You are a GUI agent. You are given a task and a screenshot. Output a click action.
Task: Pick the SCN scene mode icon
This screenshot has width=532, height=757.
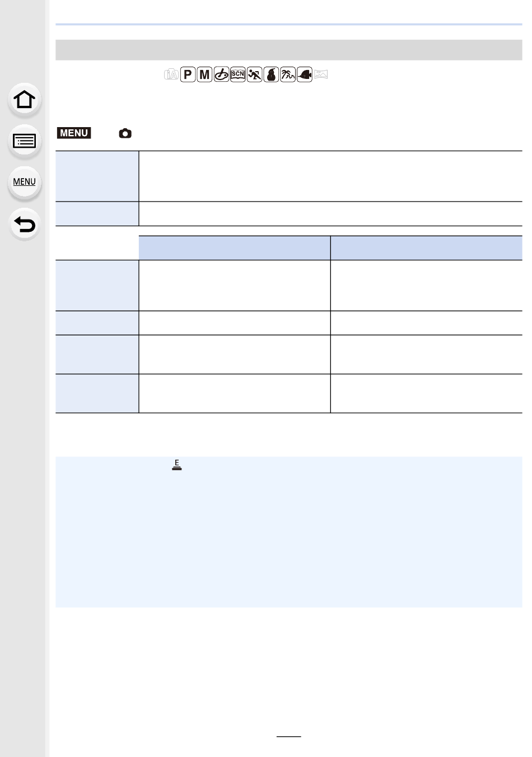238,74
